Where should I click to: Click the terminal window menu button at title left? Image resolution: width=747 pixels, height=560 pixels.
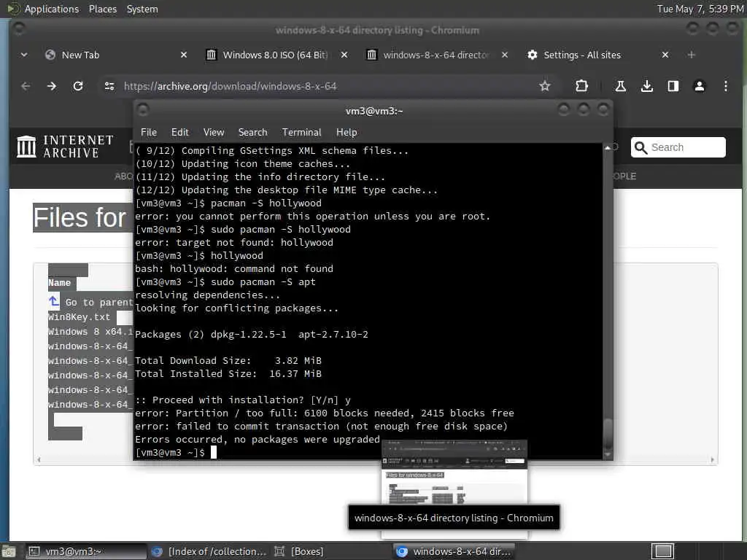click(x=143, y=111)
